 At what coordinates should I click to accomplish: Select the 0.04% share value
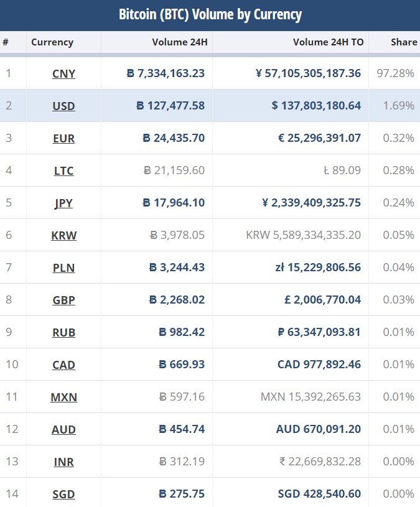coord(399,267)
